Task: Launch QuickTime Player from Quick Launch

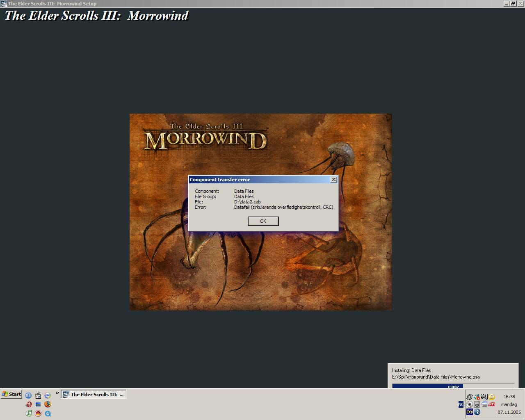Action: [x=48, y=413]
